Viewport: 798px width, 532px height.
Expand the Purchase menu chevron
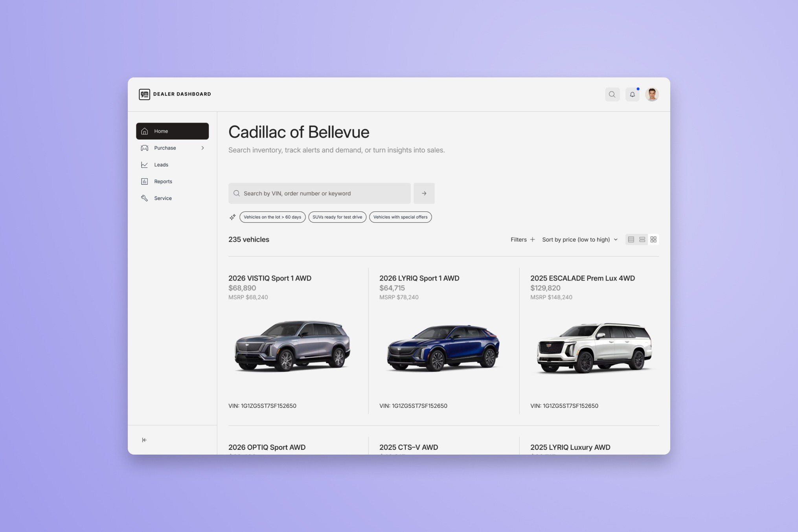coord(203,148)
